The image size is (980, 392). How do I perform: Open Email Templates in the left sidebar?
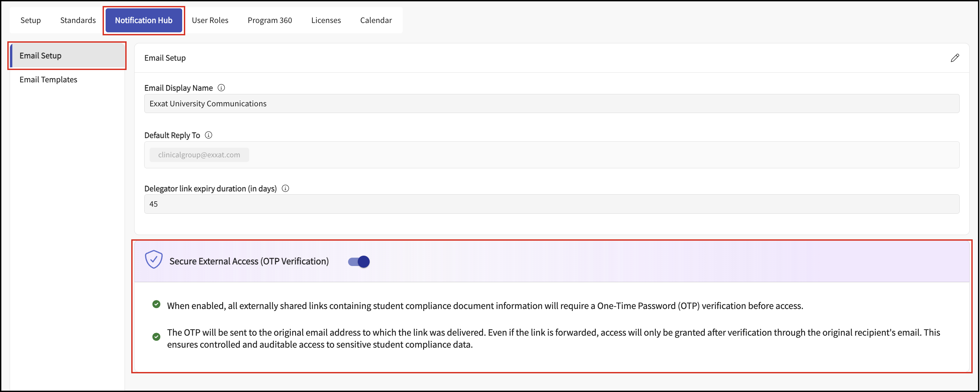(x=48, y=80)
